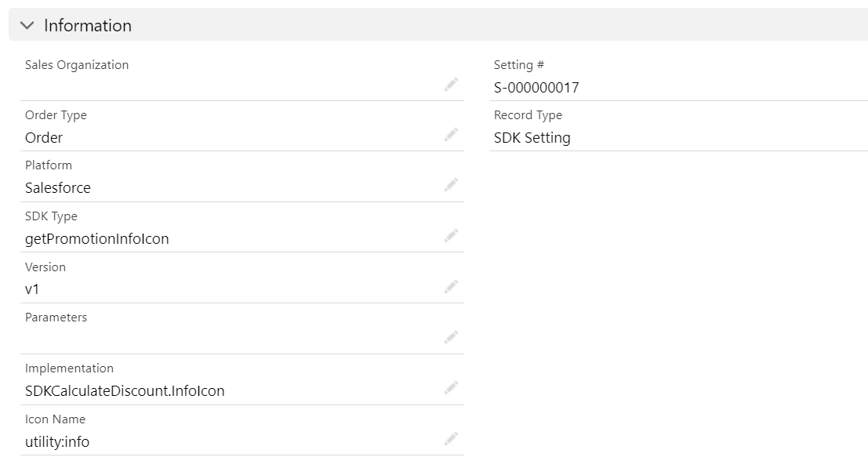The height and width of the screenshot is (468, 868).
Task: Select the SDK Setting record type value
Action: (x=532, y=138)
